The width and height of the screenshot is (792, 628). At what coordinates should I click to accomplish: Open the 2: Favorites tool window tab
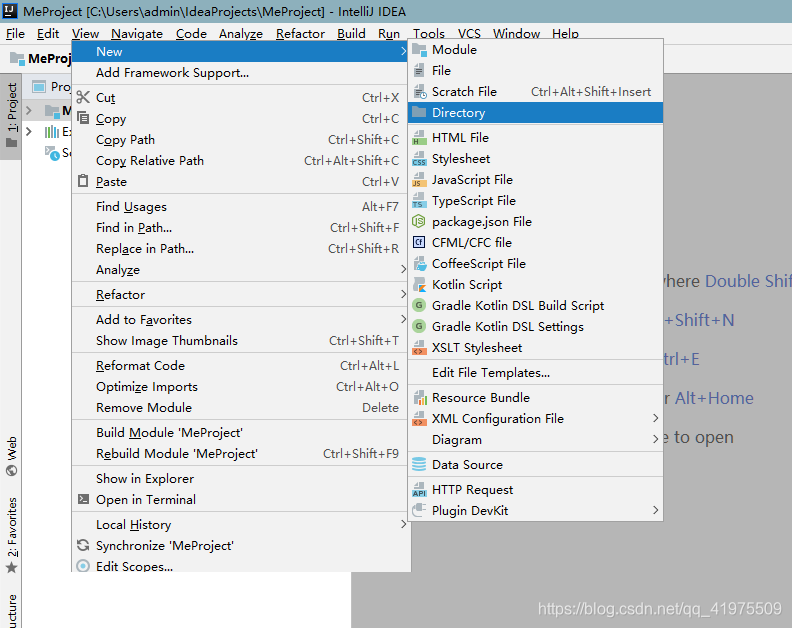tap(11, 535)
